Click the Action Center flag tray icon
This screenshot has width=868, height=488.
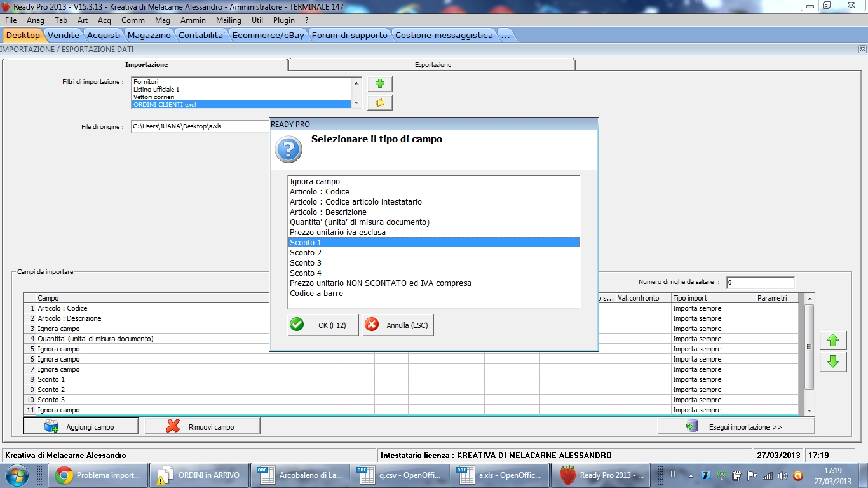(x=752, y=475)
